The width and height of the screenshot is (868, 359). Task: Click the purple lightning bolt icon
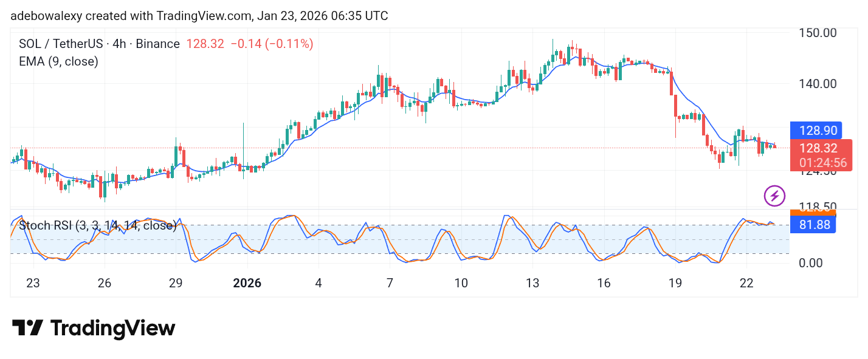pyautogui.click(x=774, y=196)
